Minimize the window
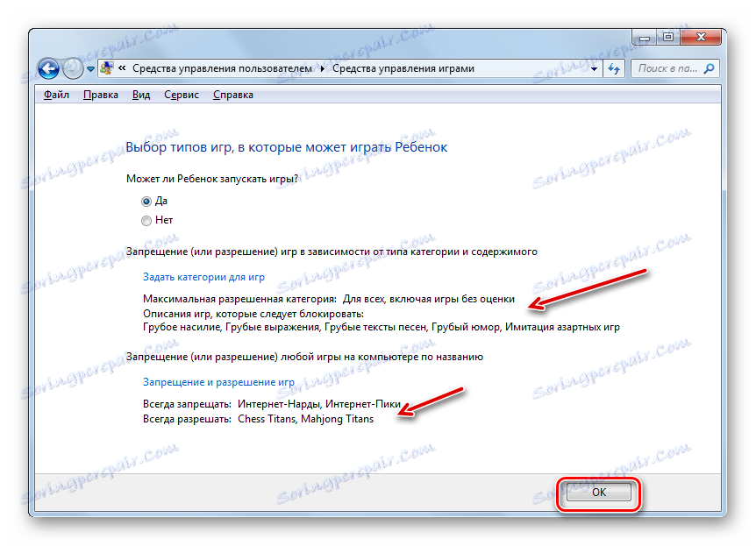The width and height of the screenshot is (756, 546). [x=645, y=37]
